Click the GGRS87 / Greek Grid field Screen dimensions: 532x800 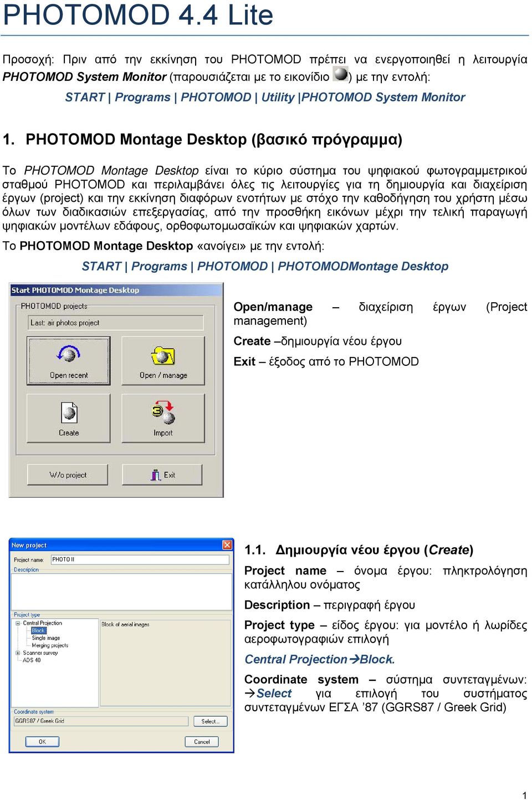pyautogui.click(x=101, y=721)
